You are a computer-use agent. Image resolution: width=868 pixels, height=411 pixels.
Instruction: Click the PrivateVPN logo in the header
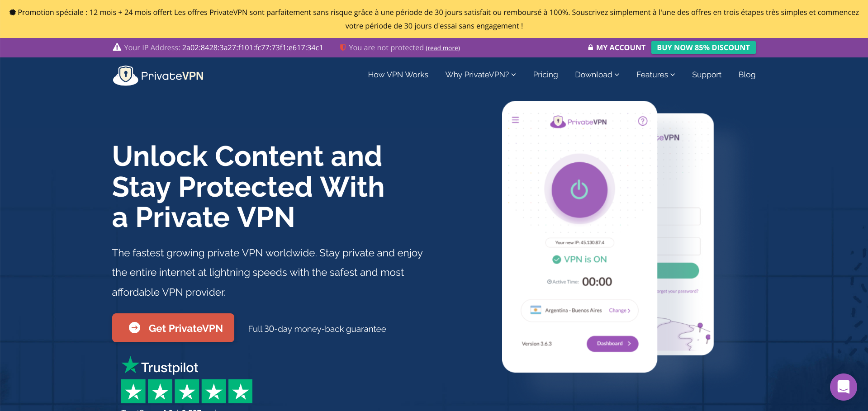click(x=158, y=76)
